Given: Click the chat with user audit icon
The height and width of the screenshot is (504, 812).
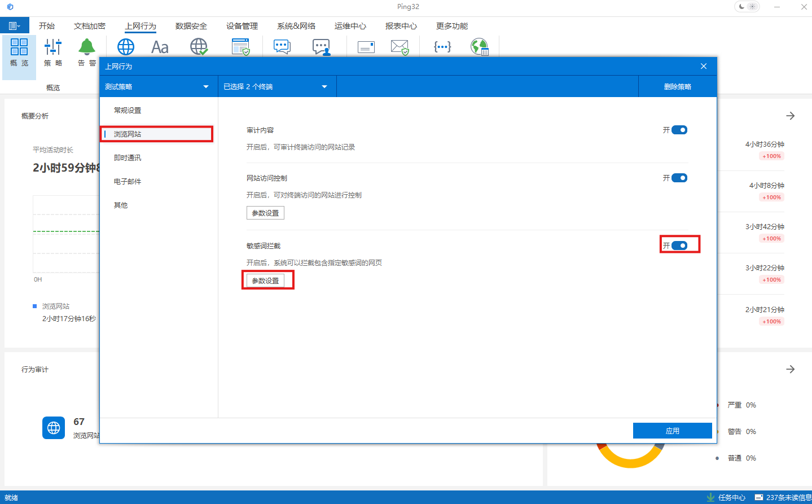Looking at the screenshot, I should click(322, 47).
